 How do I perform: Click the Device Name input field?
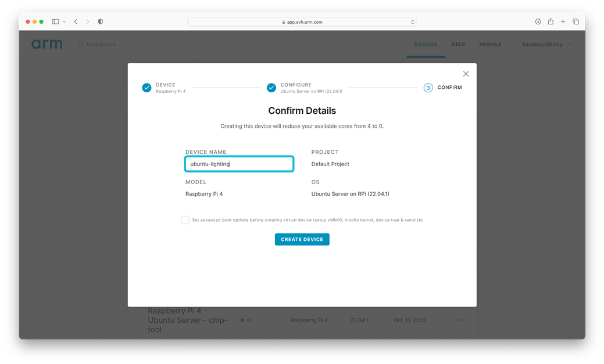239,164
